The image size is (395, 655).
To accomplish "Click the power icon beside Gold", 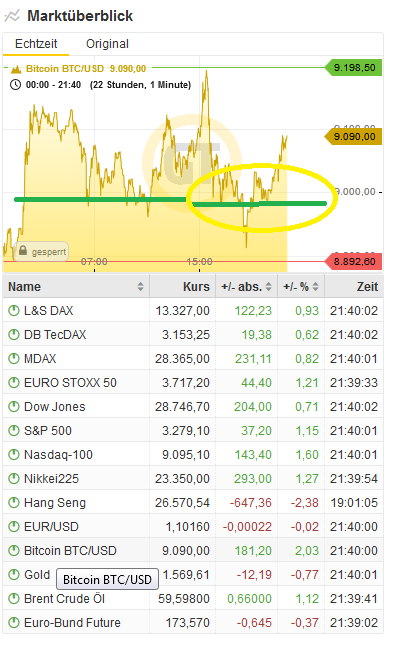I will click(14, 574).
